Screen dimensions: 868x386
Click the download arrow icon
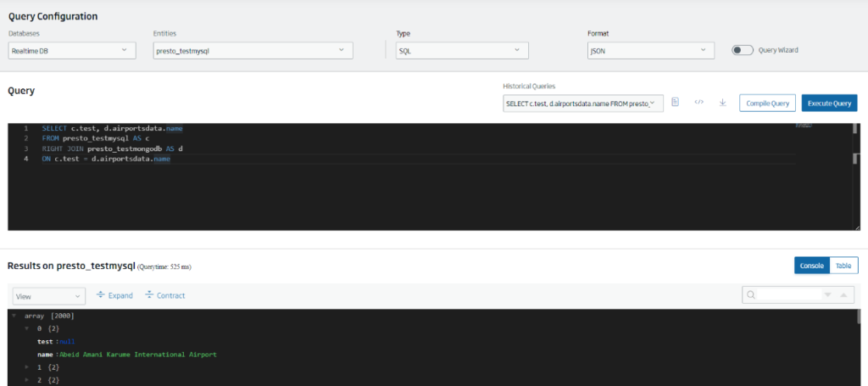pos(722,103)
